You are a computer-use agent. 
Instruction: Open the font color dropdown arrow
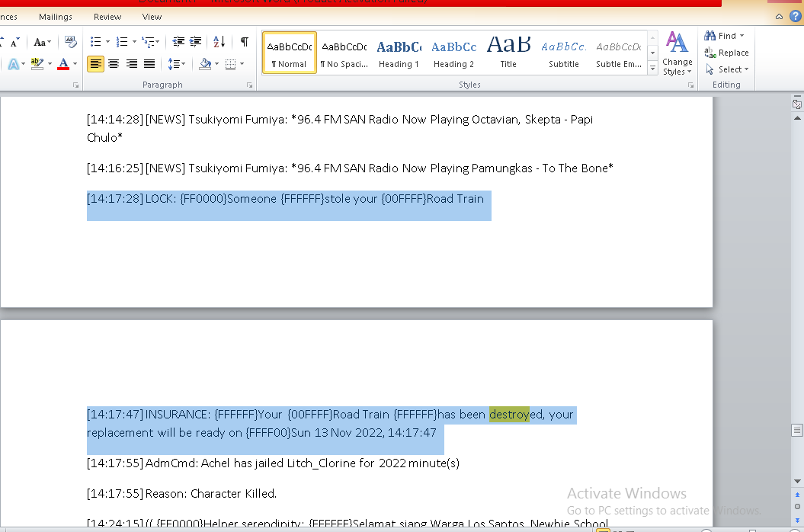click(x=75, y=64)
